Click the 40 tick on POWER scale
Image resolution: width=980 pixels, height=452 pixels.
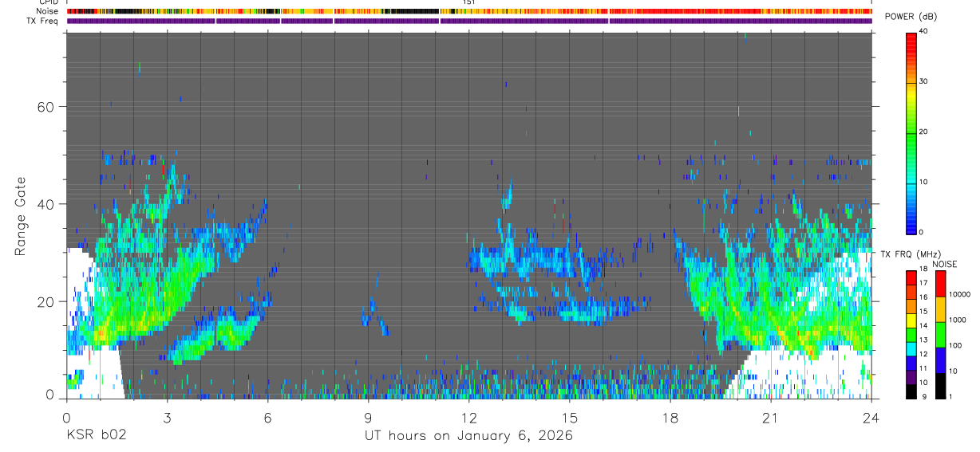click(923, 32)
